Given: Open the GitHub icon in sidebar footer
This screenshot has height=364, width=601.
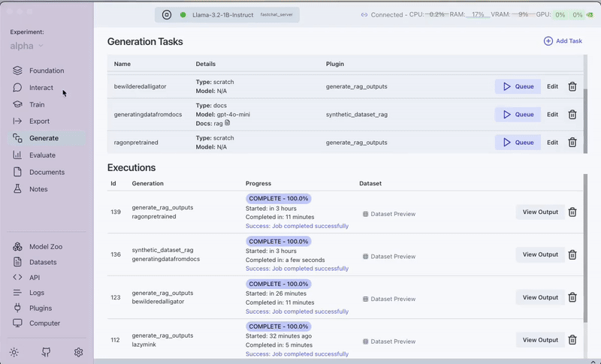Looking at the screenshot, I should point(46,352).
